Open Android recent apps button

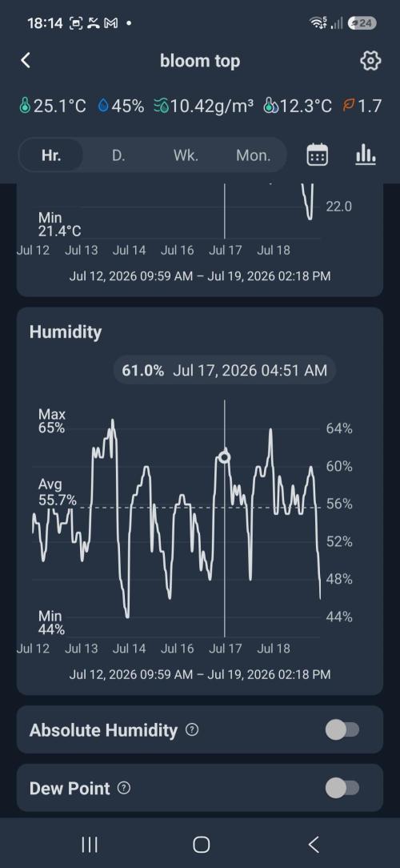coord(90,844)
